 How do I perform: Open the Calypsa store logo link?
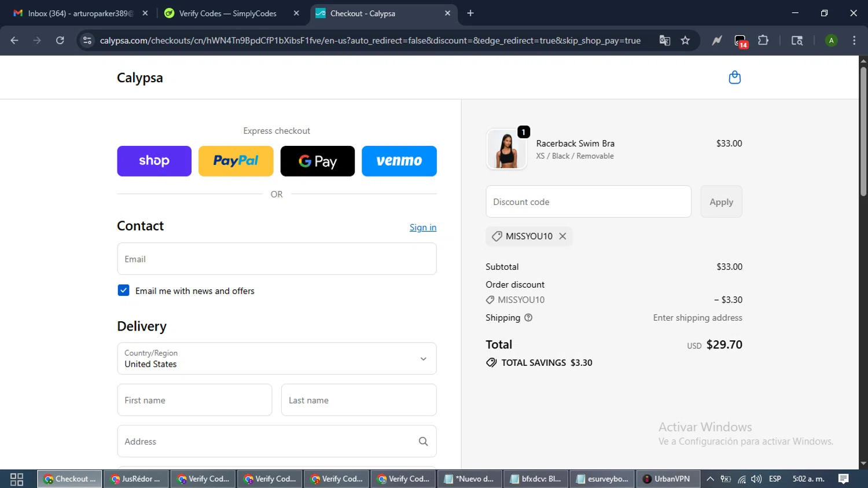coord(140,78)
